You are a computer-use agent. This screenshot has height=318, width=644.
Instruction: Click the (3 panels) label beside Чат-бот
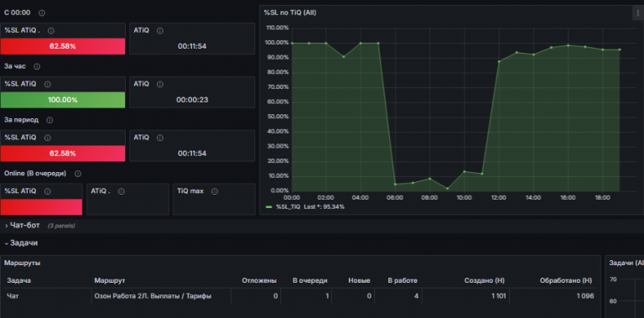61,226
